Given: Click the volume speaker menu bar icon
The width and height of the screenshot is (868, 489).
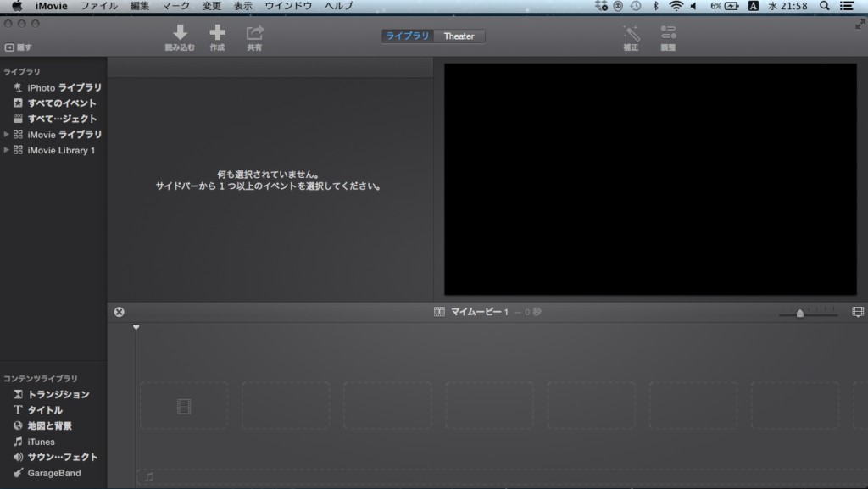Looking at the screenshot, I should [x=693, y=6].
